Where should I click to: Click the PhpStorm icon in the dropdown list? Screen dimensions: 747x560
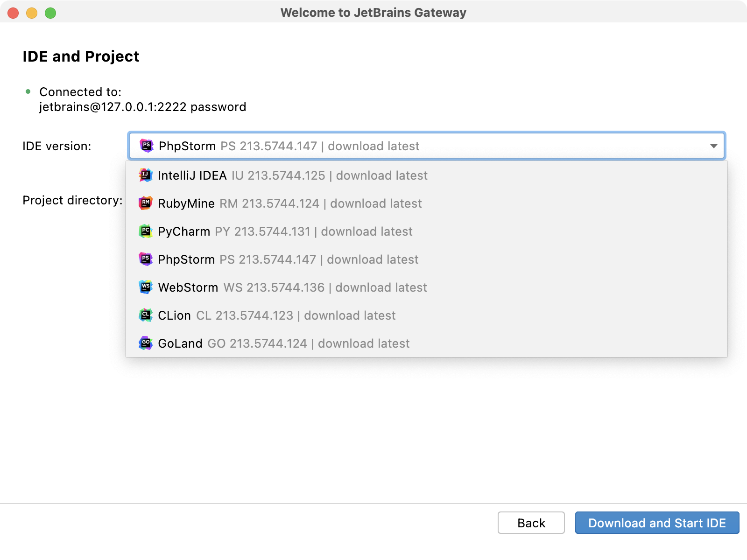tap(146, 259)
